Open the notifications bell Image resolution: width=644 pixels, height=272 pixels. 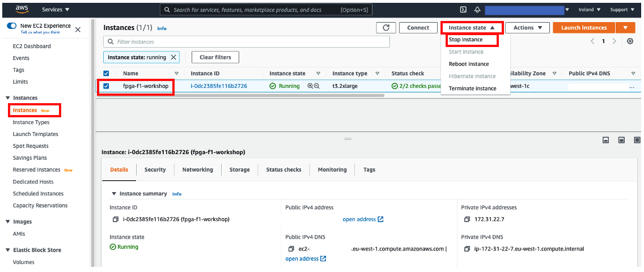click(477, 10)
